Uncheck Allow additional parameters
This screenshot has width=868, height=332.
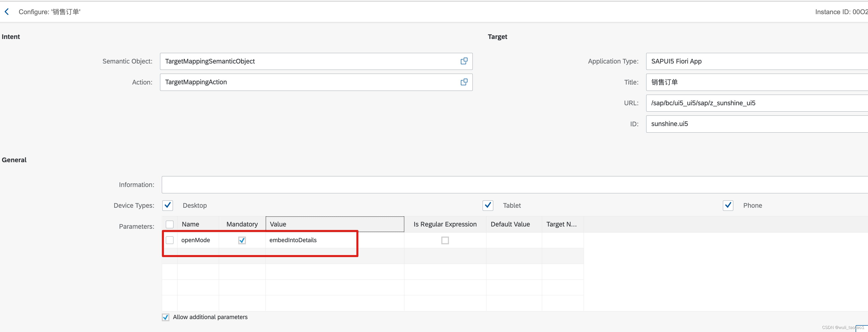(165, 317)
